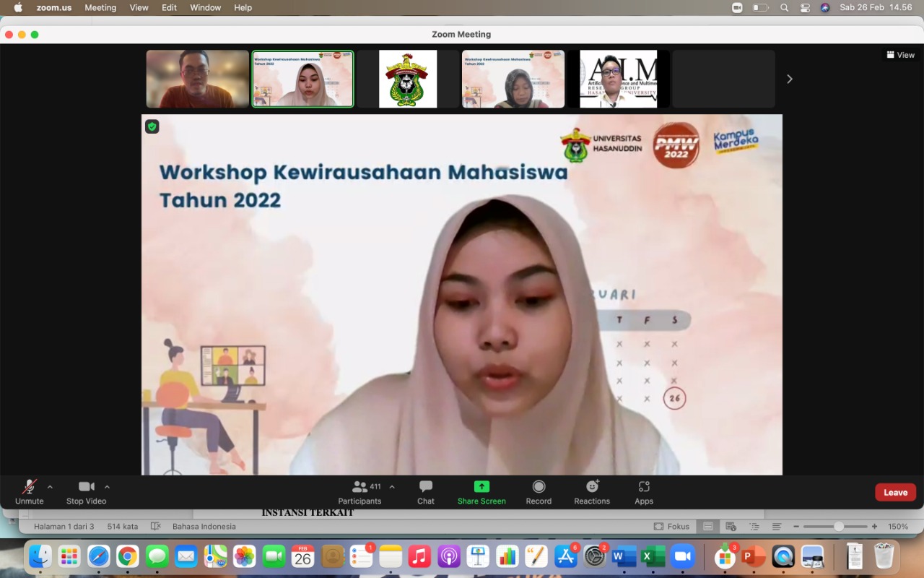This screenshot has width=924, height=578.
Task: Leave the meeting
Action: coord(896,493)
